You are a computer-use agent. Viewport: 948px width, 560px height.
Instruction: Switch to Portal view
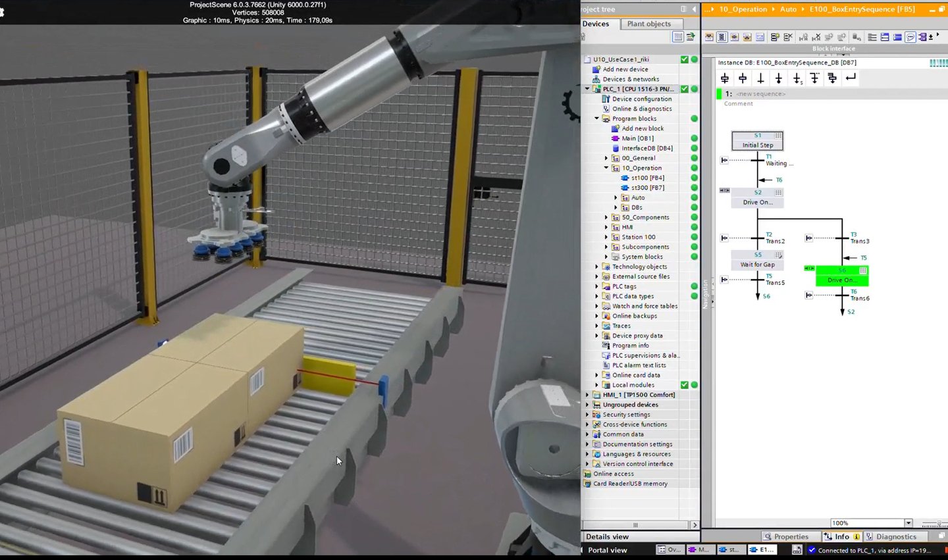(607, 550)
